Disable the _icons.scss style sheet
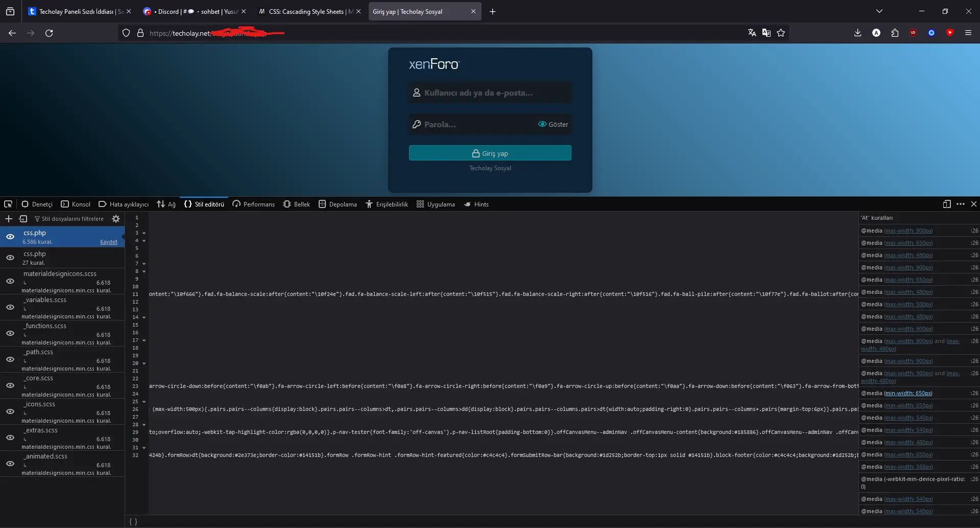 tap(10, 411)
